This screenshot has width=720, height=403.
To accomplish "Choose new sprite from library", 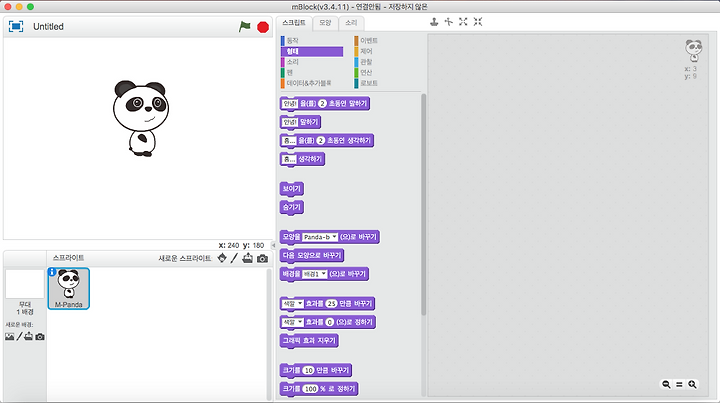I will pyautogui.click(x=222, y=258).
